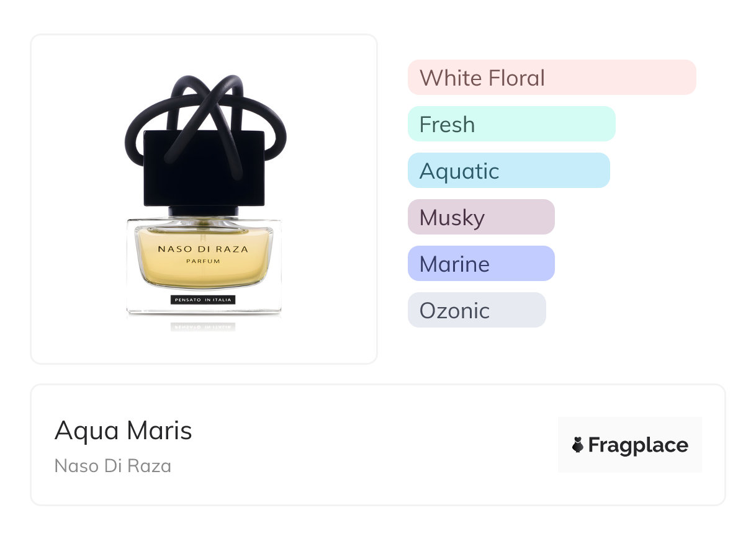Open the Naso Di Raza brand name below title
This screenshot has width=756, height=536.
(112, 466)
